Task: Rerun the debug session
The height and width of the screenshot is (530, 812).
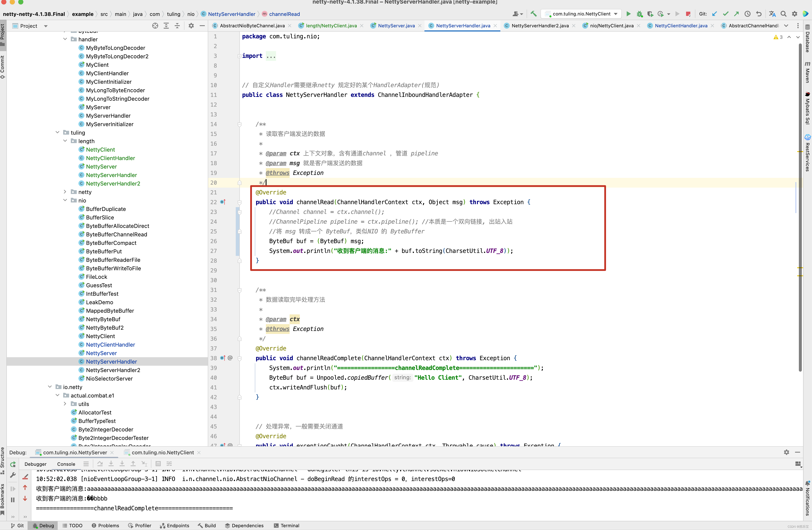Action: click(13, 464)
